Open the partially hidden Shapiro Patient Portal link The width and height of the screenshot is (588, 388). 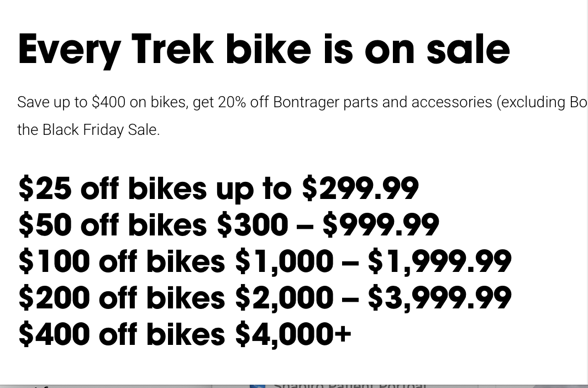tap(349, 384)
